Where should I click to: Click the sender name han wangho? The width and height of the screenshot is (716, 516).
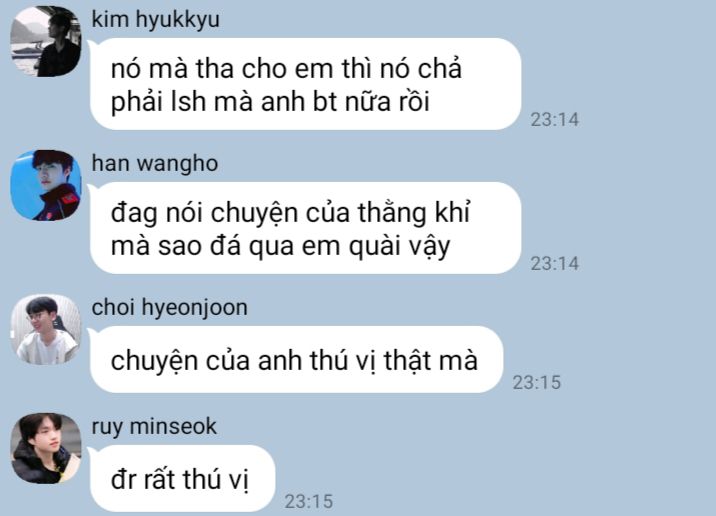click(155, 163)
